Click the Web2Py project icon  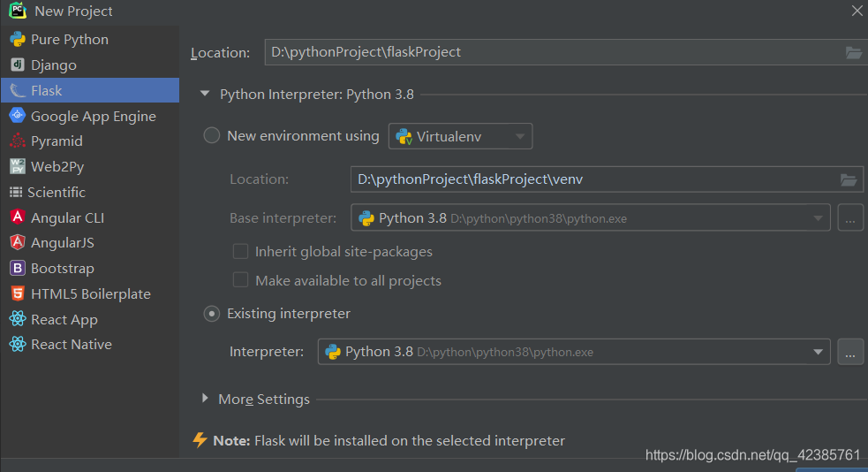(18, 166)
